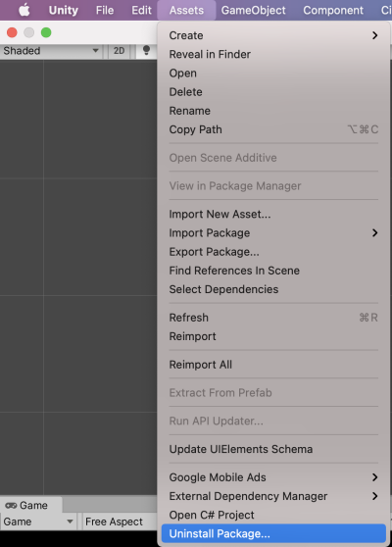Image resolution: width=392 pixels, height=547 pixels.
Task: Expand Google Mobile Ads submenu
Action: tap(273, 477)
